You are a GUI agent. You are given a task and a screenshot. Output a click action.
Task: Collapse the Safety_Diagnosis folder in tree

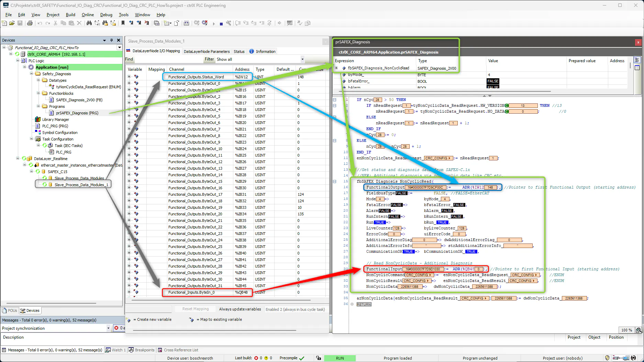tap(32, 74)
